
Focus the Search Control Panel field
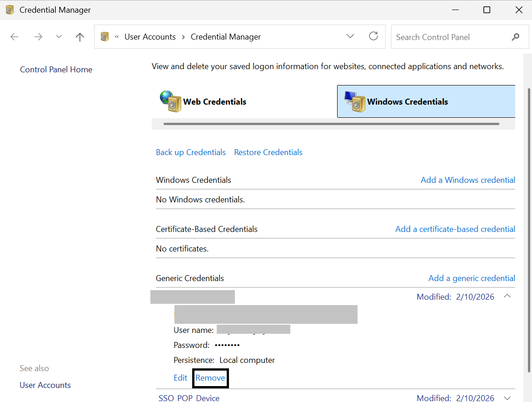click(x=460, y=37)
